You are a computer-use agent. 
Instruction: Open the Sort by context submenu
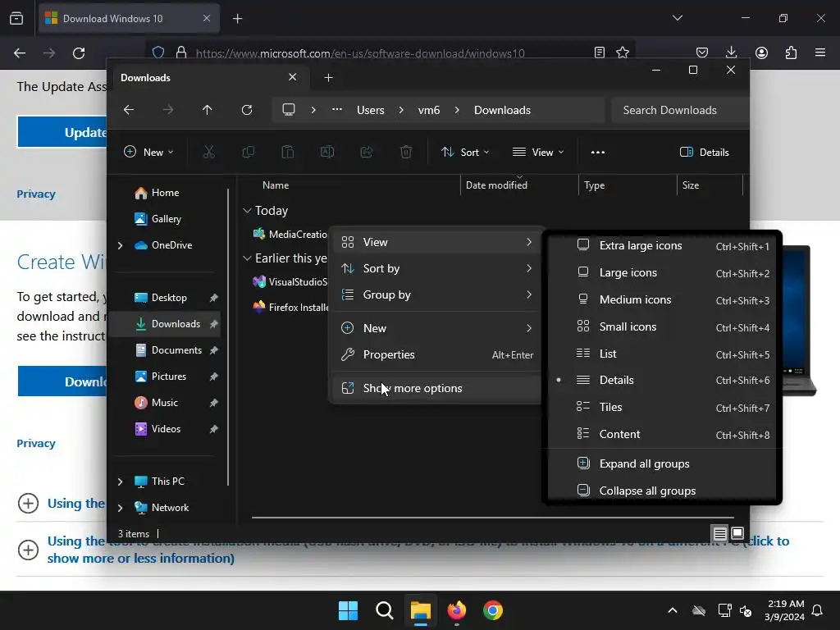point(436,268)
